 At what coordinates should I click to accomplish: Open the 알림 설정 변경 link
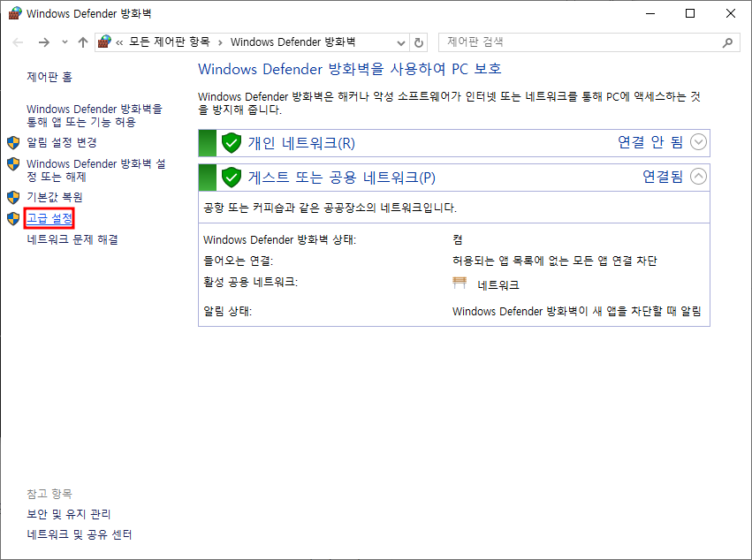click(61, 142)
